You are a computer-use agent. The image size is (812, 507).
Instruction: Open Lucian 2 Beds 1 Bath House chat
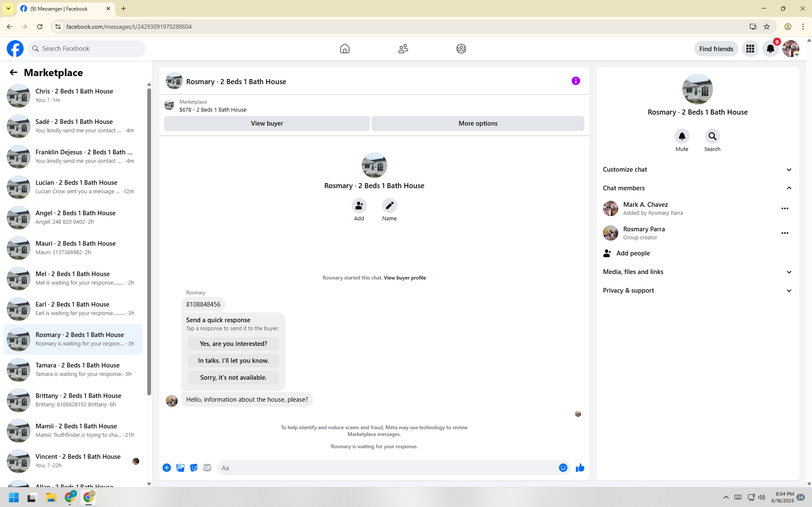tap(73, 187)
